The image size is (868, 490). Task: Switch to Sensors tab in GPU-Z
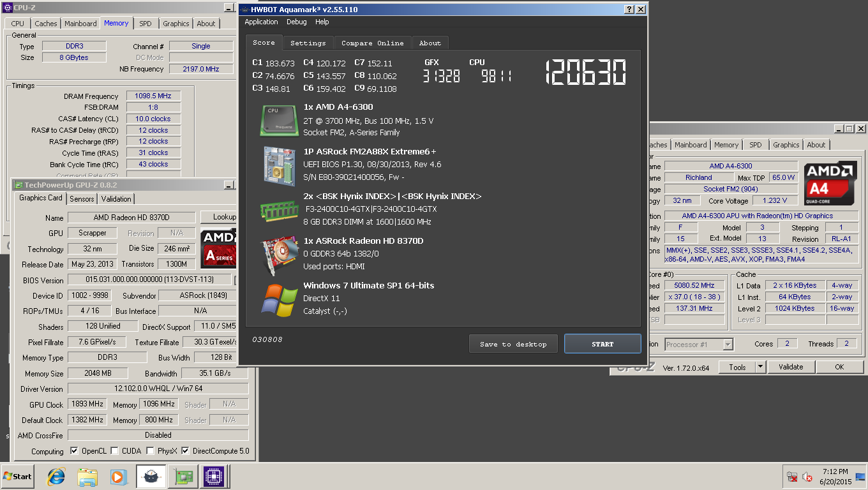coord(82,199)
